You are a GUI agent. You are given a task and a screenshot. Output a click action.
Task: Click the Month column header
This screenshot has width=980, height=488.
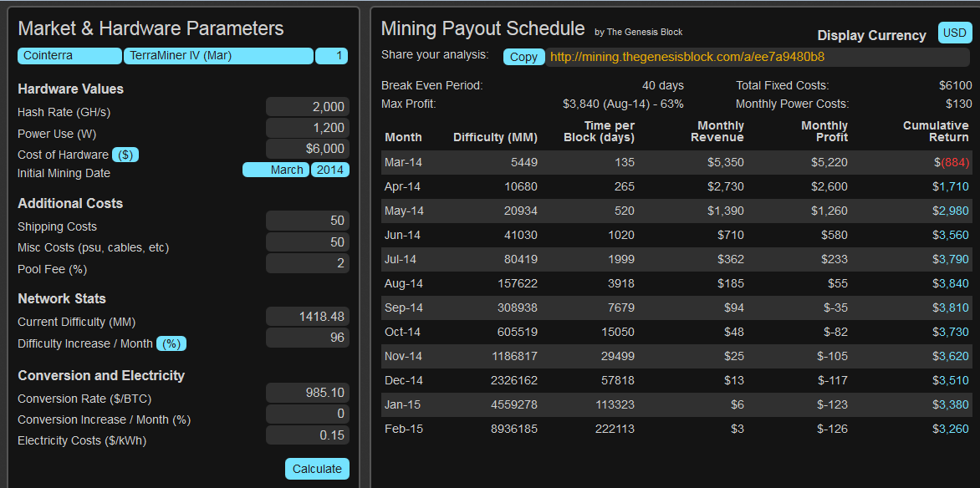(403, 138)
